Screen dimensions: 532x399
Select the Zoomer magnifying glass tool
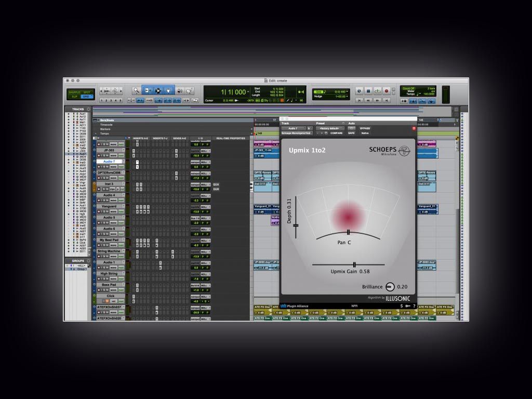point(136,90)
